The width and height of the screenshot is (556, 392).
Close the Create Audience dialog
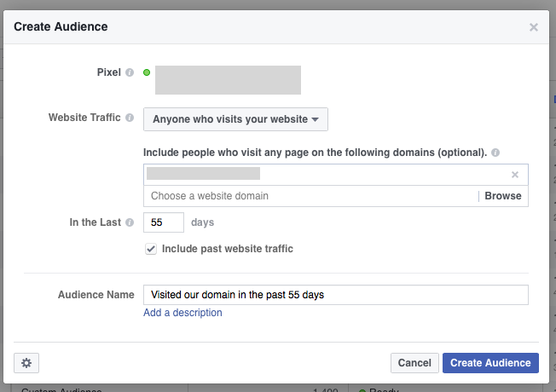[533, 27]
